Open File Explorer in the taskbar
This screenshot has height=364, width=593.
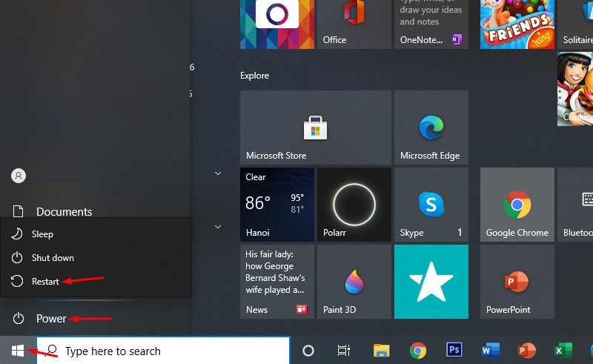(x=382, y=351)
